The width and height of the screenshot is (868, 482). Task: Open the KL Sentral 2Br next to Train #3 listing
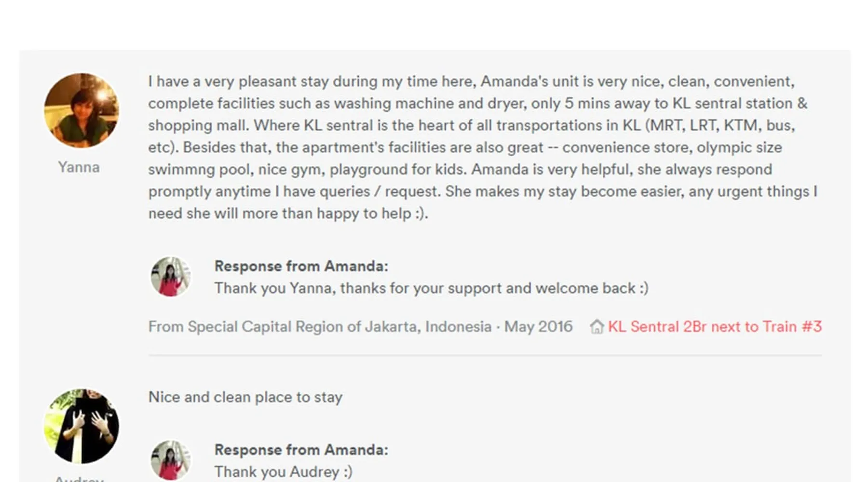point(715,327)
